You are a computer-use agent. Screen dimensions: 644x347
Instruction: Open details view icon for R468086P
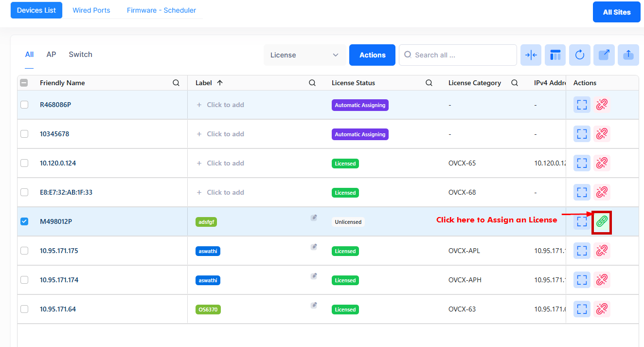[582, 105]
